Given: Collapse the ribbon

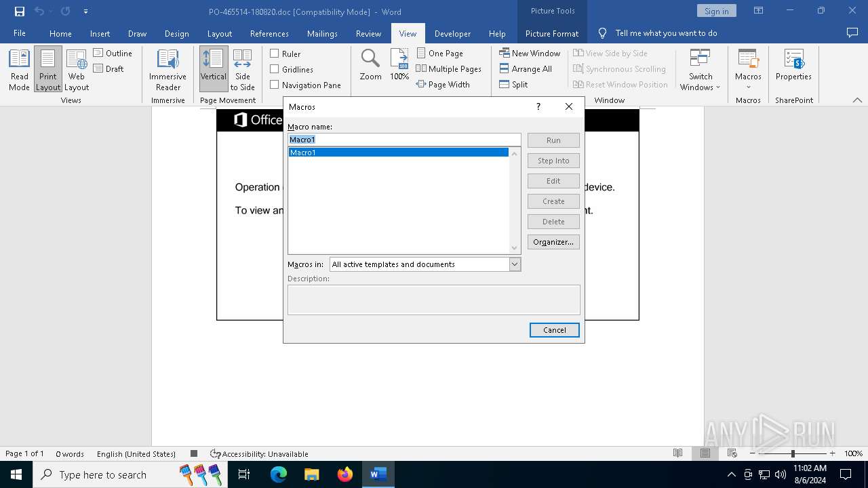Looking at the screenshot, I should (857, 100).
